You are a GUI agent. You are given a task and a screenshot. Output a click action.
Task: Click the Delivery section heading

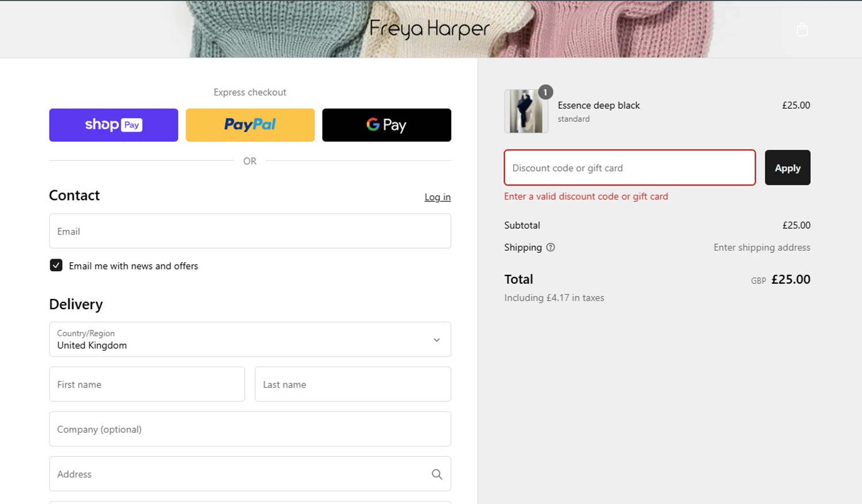76,305
